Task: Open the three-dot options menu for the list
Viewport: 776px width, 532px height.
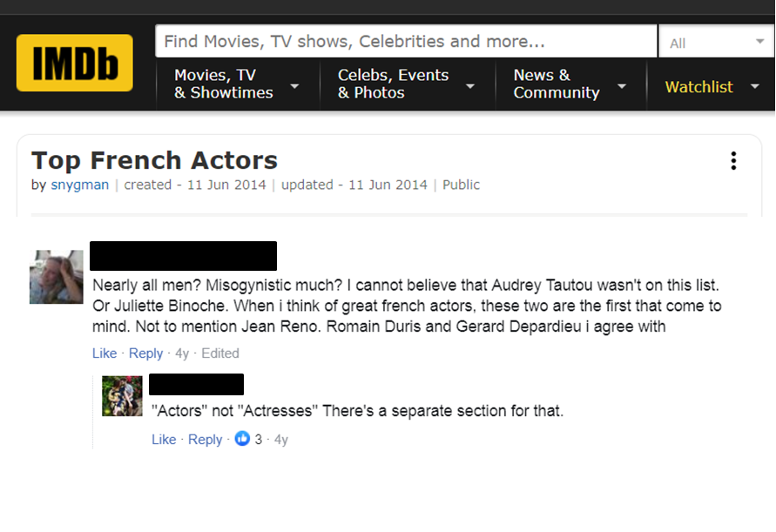Action: pyautogui.click(x=733, y=161)
